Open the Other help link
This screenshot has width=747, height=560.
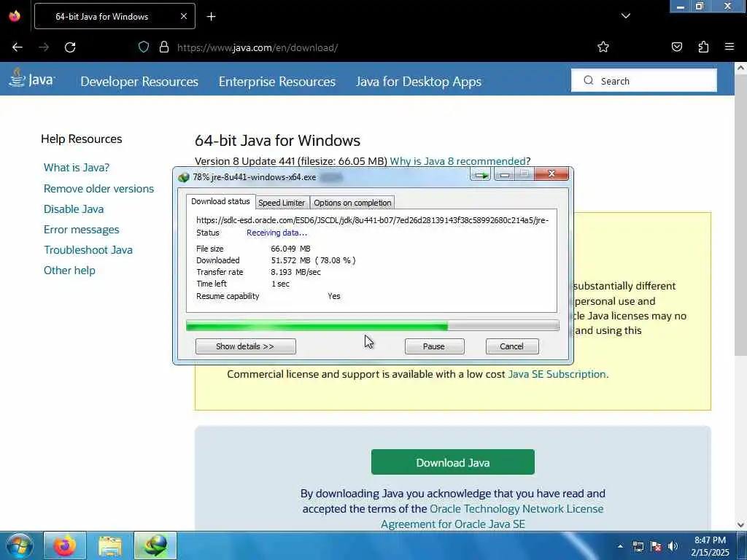coord(69,271)
